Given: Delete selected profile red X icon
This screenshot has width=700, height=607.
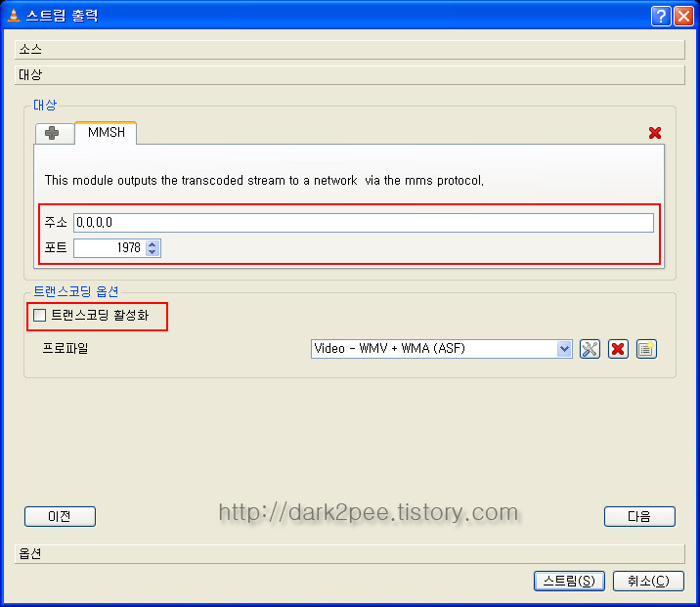Looking at the screenshot, I should pyautogui.click(x=618, y=349).
